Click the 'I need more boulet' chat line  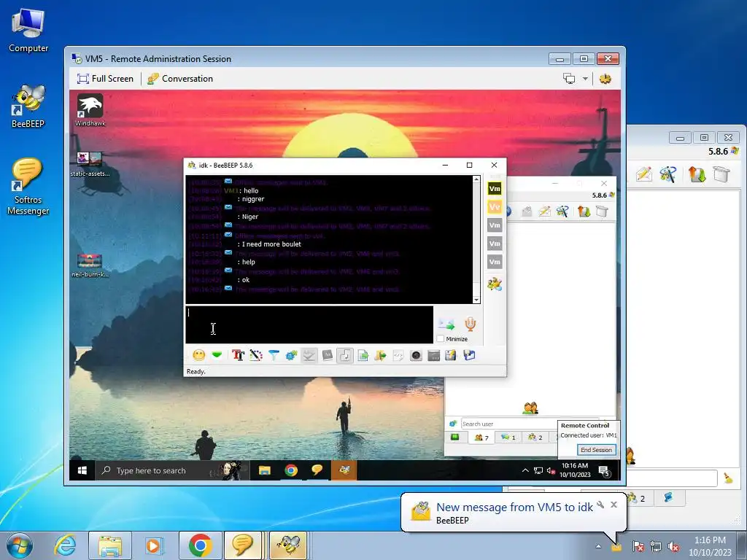[x=271, y=244]
